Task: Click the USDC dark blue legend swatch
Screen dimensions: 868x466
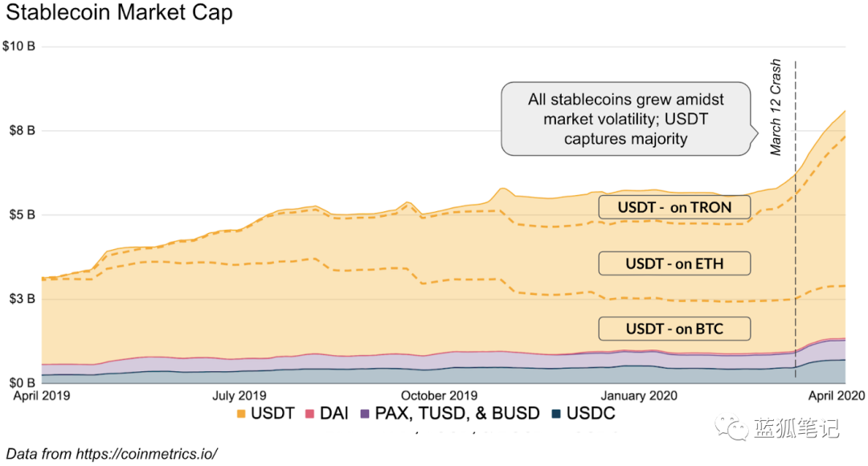Action: [556, 415]
